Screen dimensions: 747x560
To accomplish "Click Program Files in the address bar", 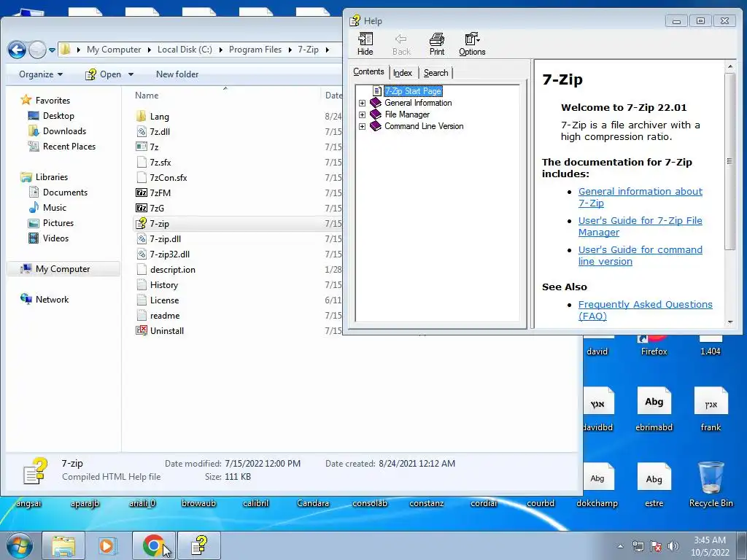I will [x=255, y=50].
